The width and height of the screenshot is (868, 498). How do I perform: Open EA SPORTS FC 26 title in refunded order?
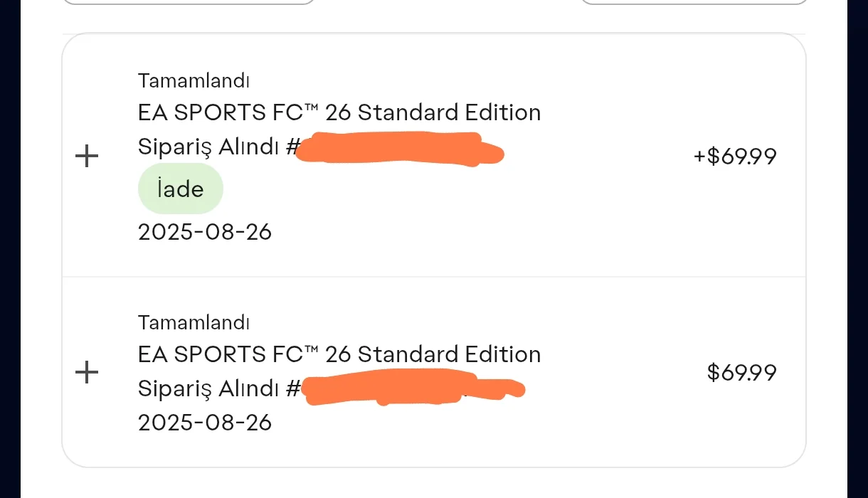point(339,112)
